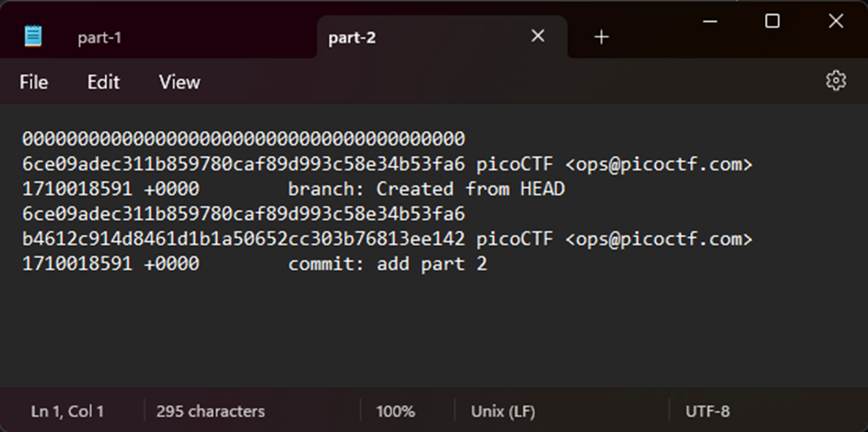The width and height of the screenshot is (868, 432).
Task: Switch to the part-1 tab
Action: (x=99, y=37)
